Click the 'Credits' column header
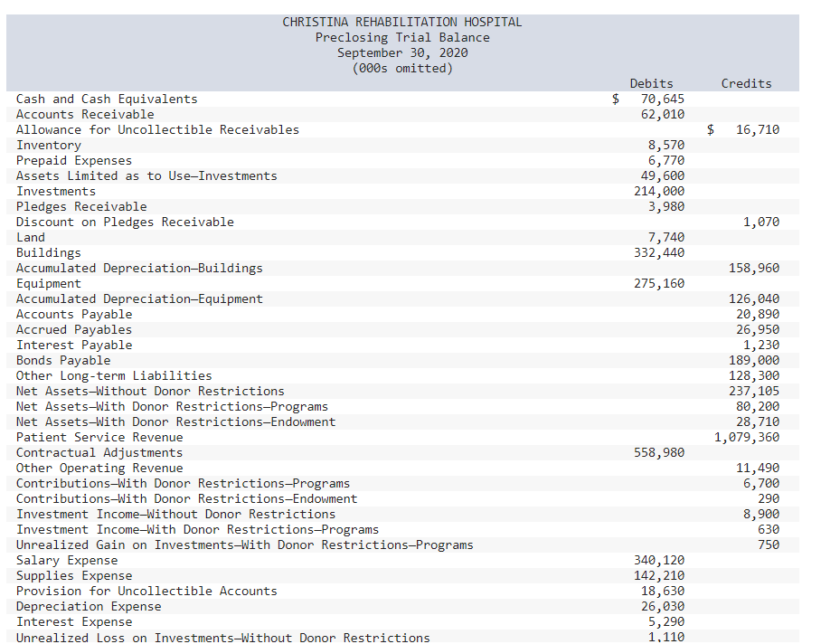 pos(746,84)
